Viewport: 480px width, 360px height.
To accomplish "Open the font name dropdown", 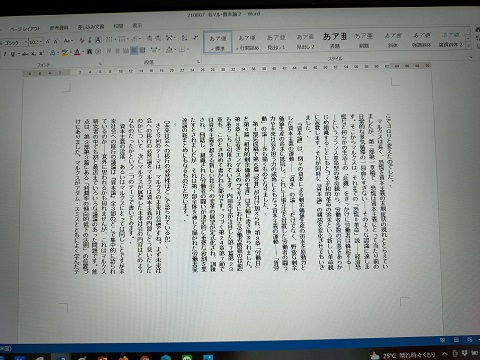I will pyautogui.click(x=26, y=43).
